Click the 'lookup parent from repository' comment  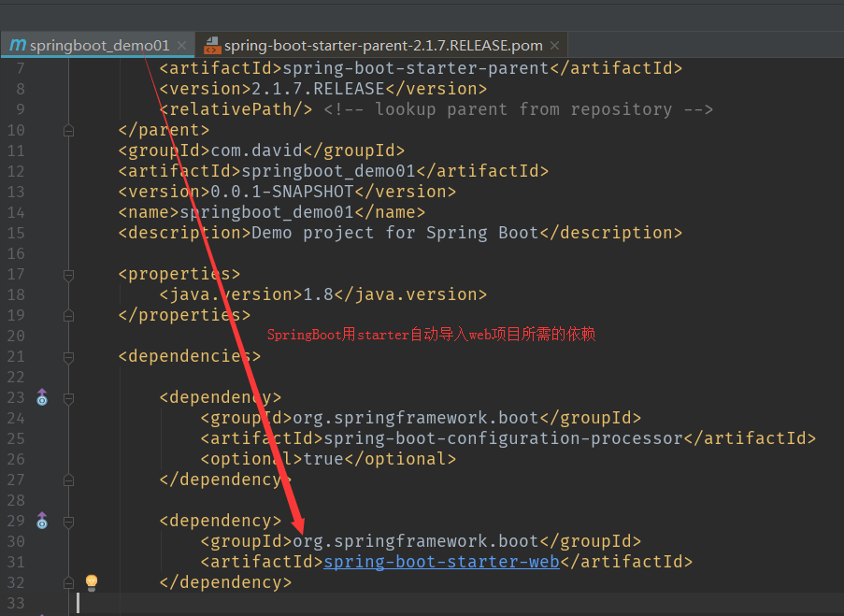519,109
